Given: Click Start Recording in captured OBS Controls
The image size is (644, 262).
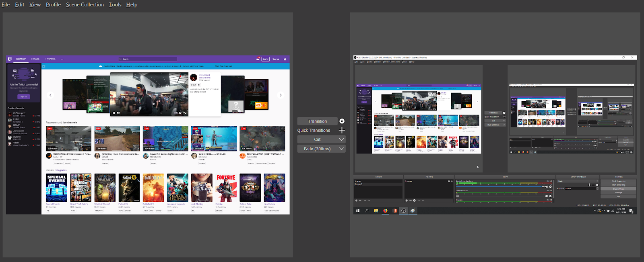Looking at the screenshot, I should tap(618, 185).
